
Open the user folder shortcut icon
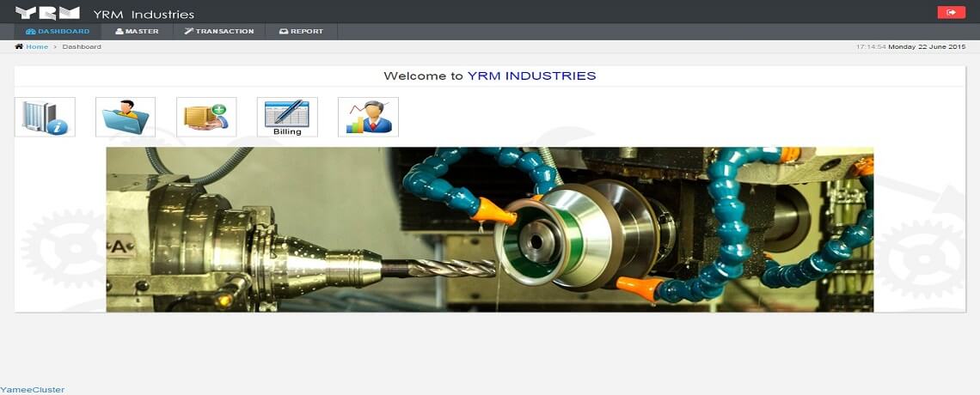click(126, 117)
